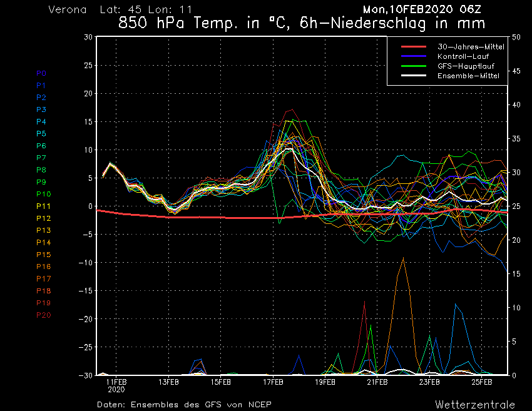Select the "Verona" location name

click(68, 9)
